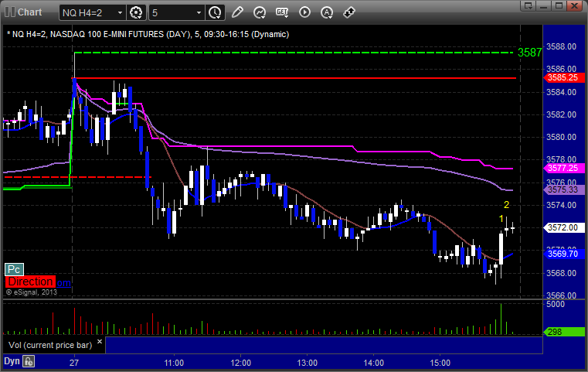588x372 pixels.
Task: Click the yellow 1 bar count label
Action: click(501, 219)
